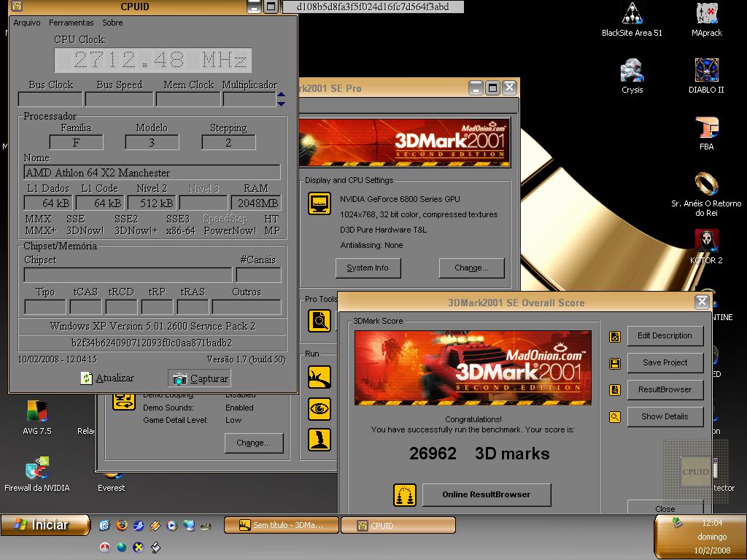The height and width of the screenshot is (560, 747).
Task: Open the Arquivo menu in CPUID
Action: point(27,23)
